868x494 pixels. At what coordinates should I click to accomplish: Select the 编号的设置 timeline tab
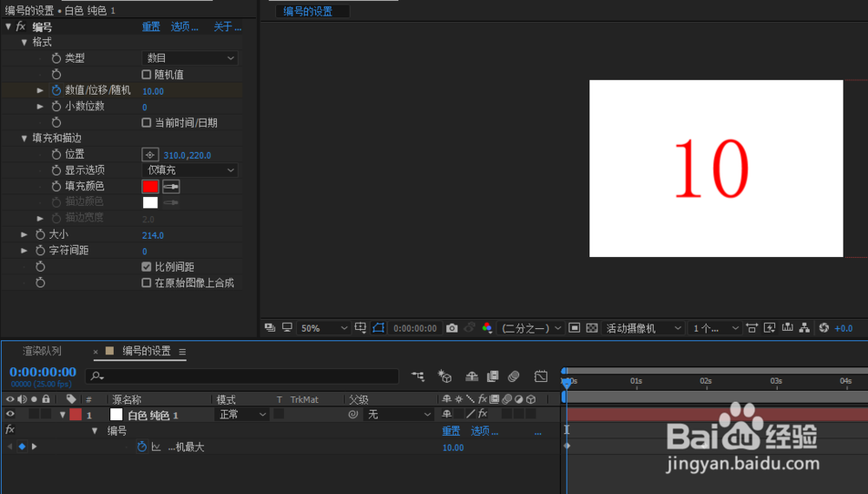pyautogui.click(x=147, y=351)
